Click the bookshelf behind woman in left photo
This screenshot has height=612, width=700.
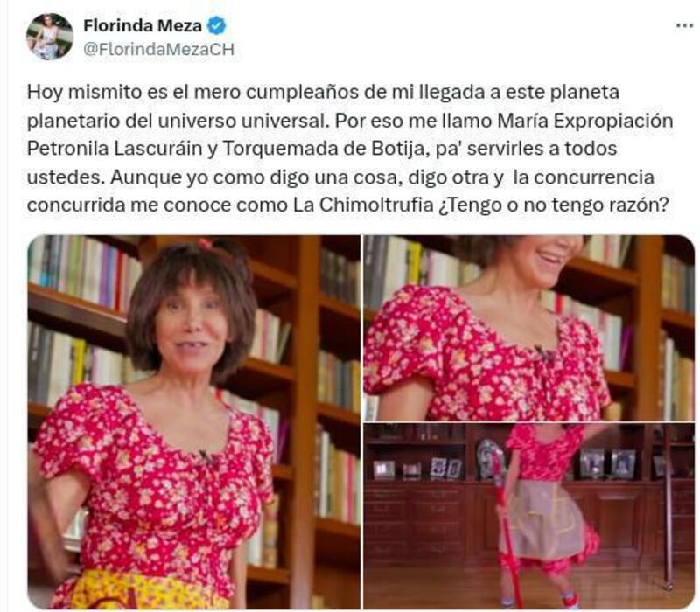(308, 401)
